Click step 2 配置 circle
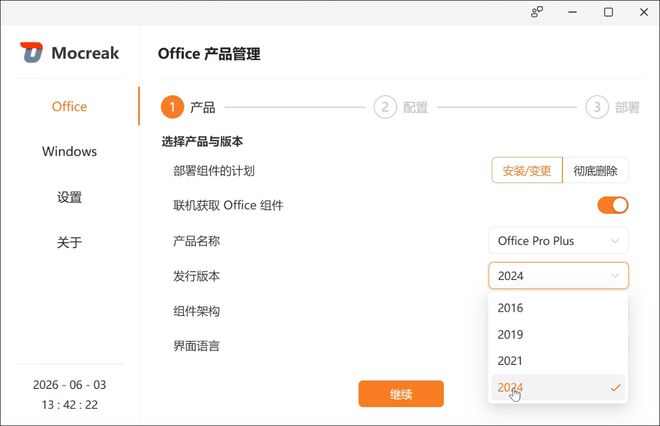Viewport: 660px width, 426px height. tap(385, 107)
